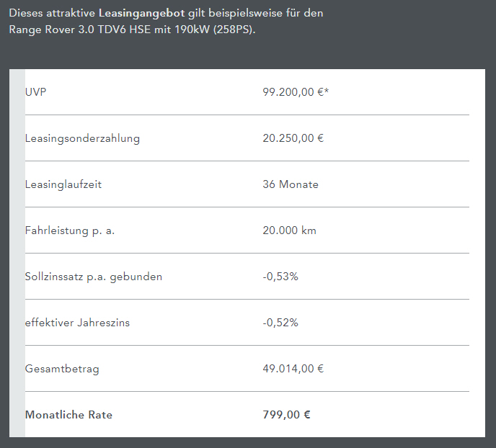Select the Leasingsonderzahlung label
The image size is (496, 448).
pyautogui.click(x=82, y=138)
